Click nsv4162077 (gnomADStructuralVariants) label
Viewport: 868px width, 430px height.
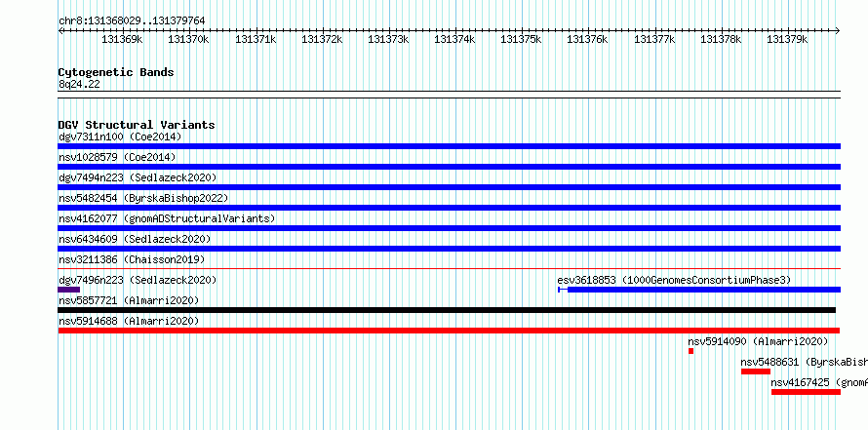click(x=167, y=218)
